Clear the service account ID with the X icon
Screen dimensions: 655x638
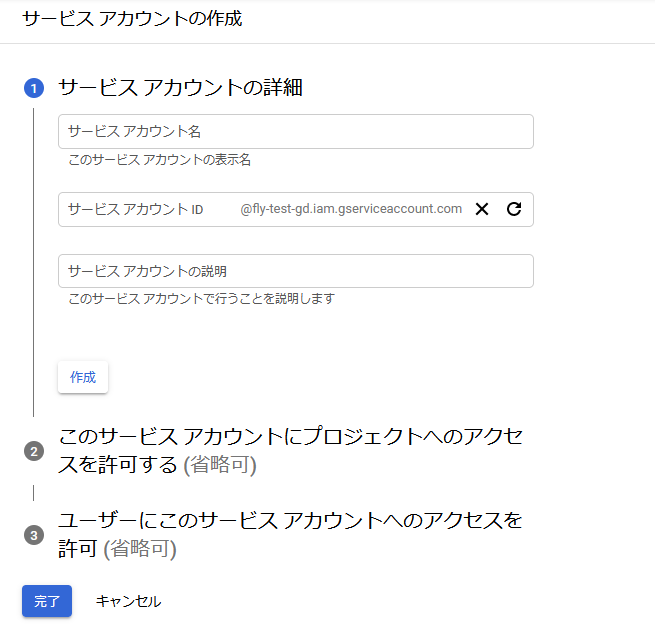(x=482, y=209)
